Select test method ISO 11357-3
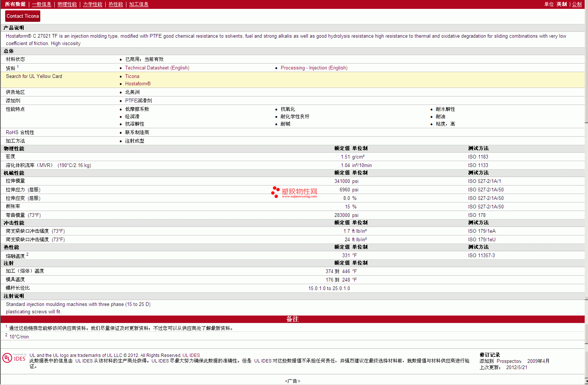This screenshot has width=588, height=385. point(481,256)
